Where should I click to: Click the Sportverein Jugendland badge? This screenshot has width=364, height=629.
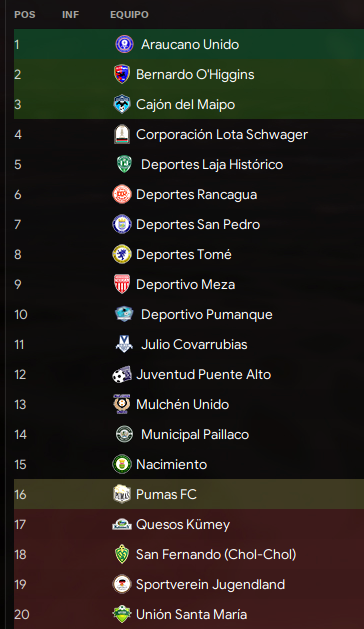click(x=122, y=584)
